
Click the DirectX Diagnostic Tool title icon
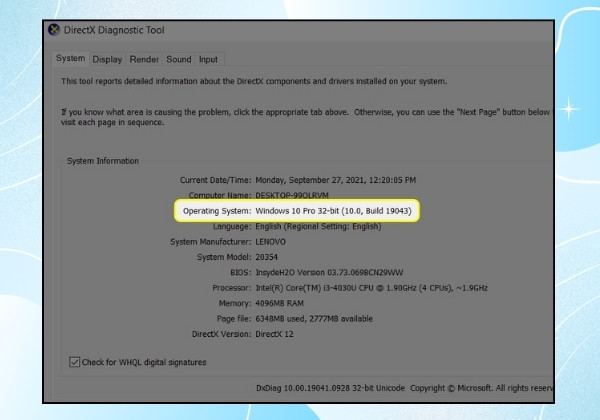pyautogui.click(x=54, y=30)
